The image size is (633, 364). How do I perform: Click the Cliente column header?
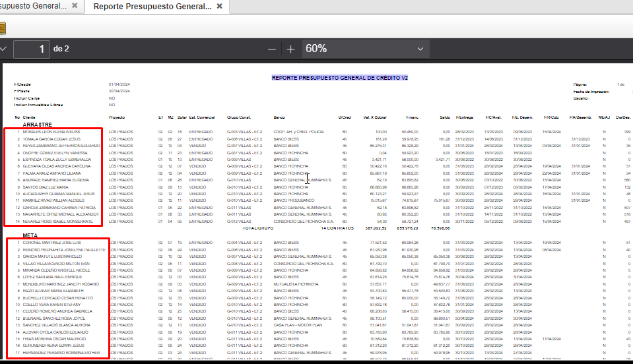pyautogui.click(x=30, y=117)
